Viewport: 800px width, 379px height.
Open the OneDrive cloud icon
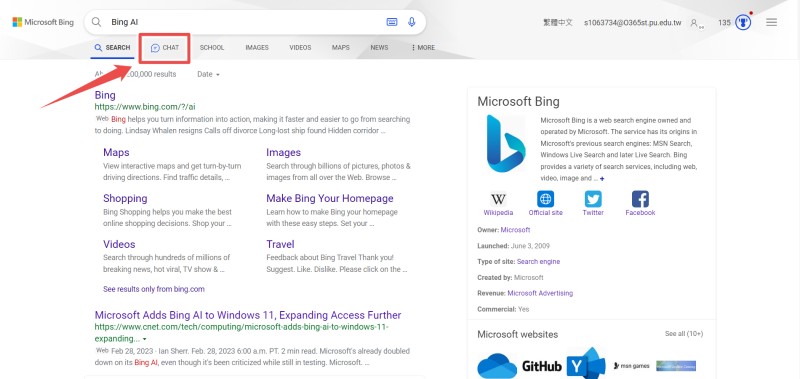pos(496,366)
